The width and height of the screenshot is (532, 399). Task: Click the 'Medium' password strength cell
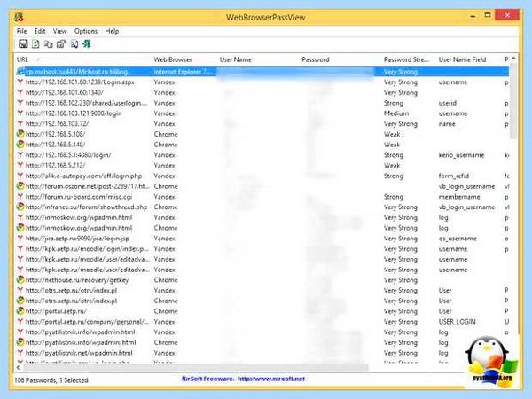396,113
